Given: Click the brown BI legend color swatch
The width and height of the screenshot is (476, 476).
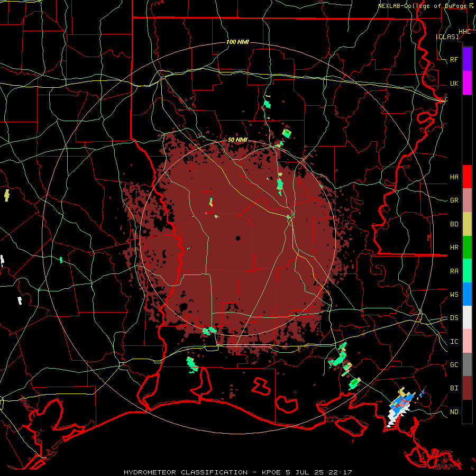Looking at the screenshot, I should [x=467, y=388].
